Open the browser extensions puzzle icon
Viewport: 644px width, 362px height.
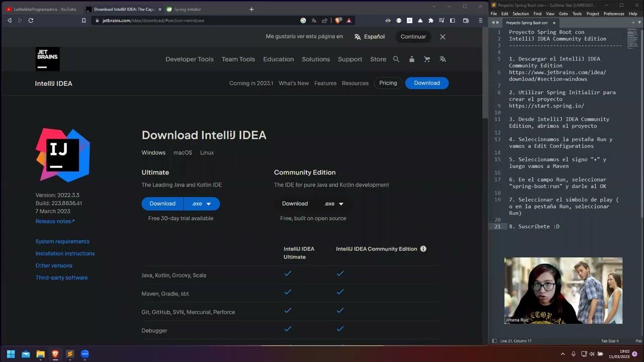tap(431, 21)
